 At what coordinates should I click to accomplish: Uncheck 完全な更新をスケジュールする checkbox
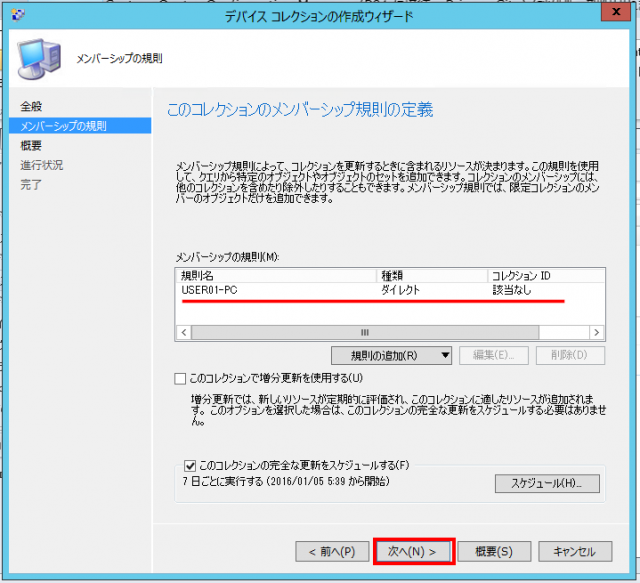pos(190,465)
